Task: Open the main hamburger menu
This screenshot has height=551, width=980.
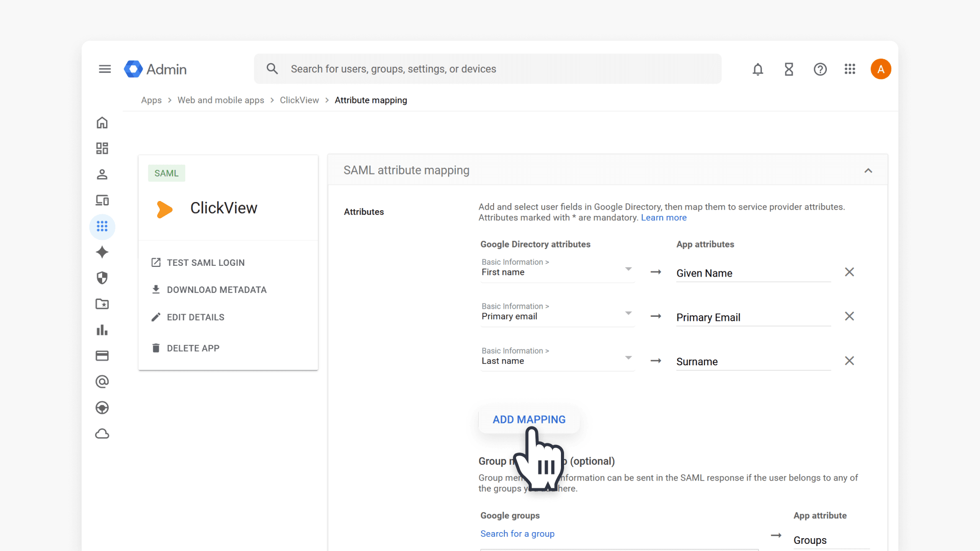Action: click(x=105, y=69)
